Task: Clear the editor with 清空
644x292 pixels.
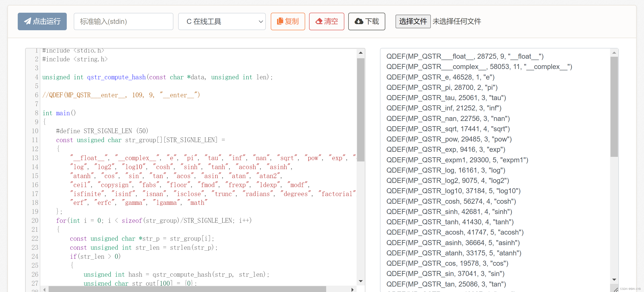Action: (x=327, y=21)
